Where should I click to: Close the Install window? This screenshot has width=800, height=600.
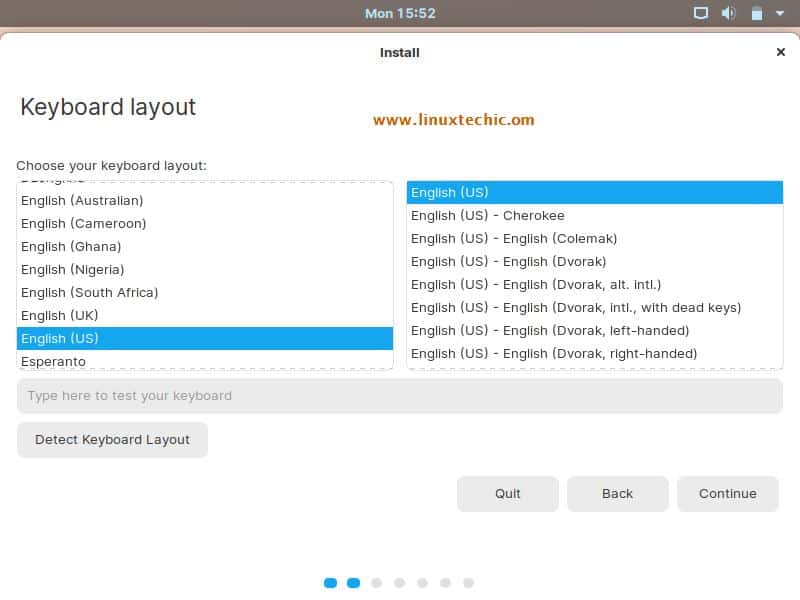[780, 52]
